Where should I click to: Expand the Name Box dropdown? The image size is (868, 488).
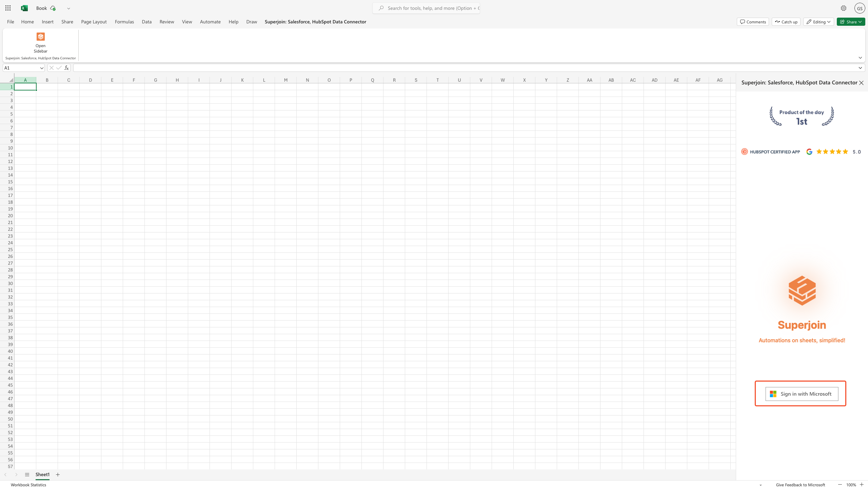[42, 68]
